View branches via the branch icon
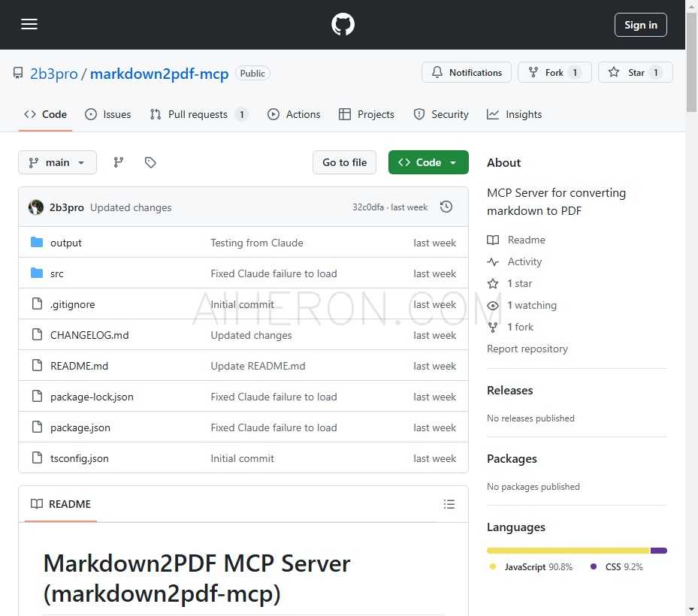The width and height of the screenshot is (698, 616). [x=119, y=162]
